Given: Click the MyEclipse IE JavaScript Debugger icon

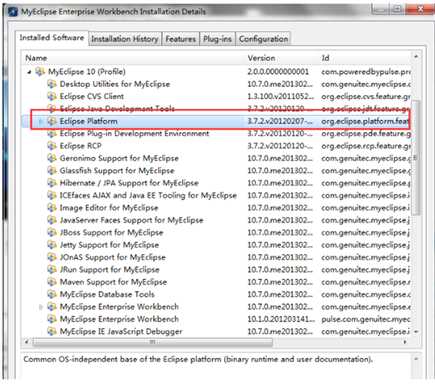Looking at the screenshot, I should tap(52, 331).
